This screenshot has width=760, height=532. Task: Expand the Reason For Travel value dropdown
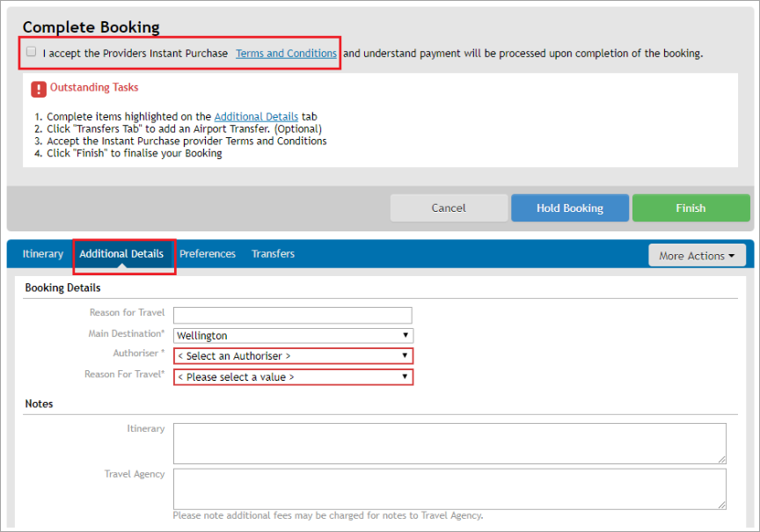click(x=293, y=375)
